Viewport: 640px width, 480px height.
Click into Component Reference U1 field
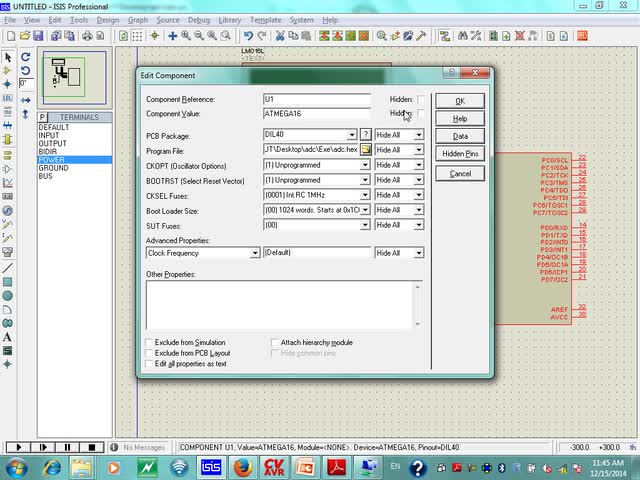[x=317, y=99]
